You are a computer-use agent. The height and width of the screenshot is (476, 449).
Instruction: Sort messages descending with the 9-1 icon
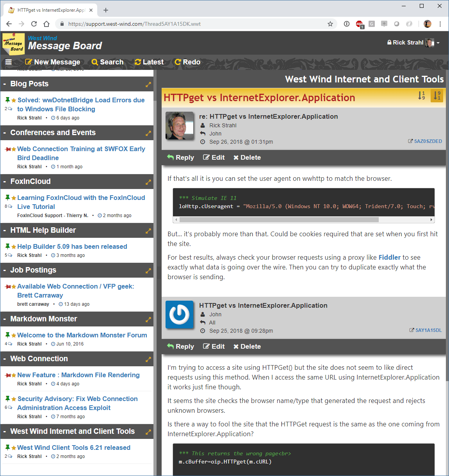coord(437,95)
